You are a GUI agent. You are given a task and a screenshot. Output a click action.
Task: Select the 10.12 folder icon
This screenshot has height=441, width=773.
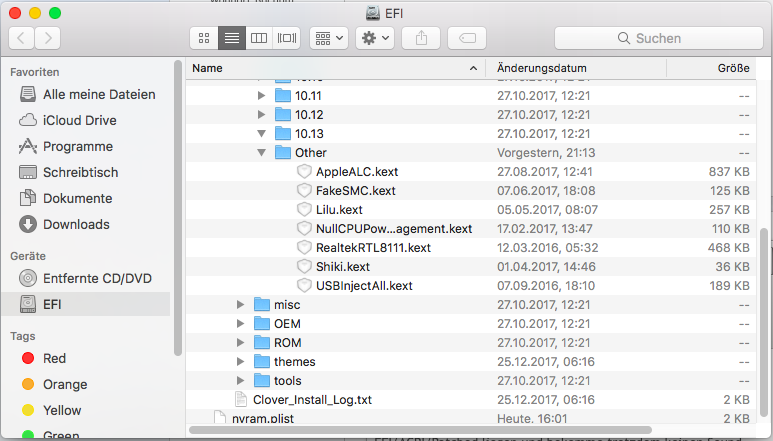tap(282, 115)
